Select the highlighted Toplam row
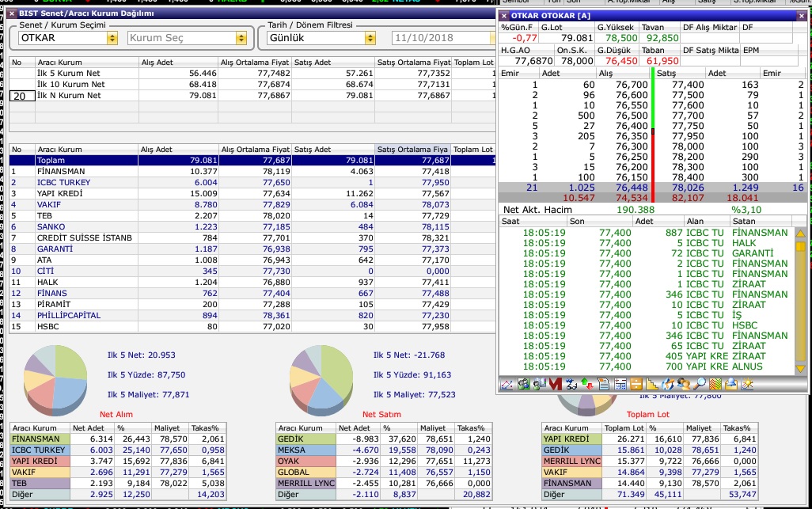Image resolution: width=812 pixels, height=509 pixels. (252, 161)
